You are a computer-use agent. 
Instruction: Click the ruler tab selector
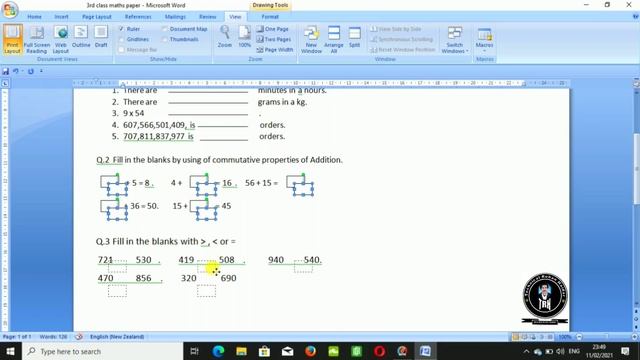[x=5, y=83]
